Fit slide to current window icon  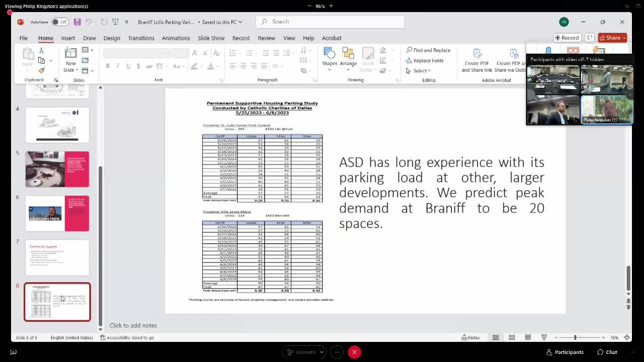coord(627,337)
